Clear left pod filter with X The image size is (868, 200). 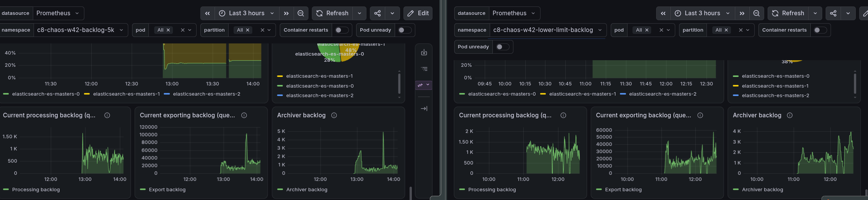(x=182, y=30)
